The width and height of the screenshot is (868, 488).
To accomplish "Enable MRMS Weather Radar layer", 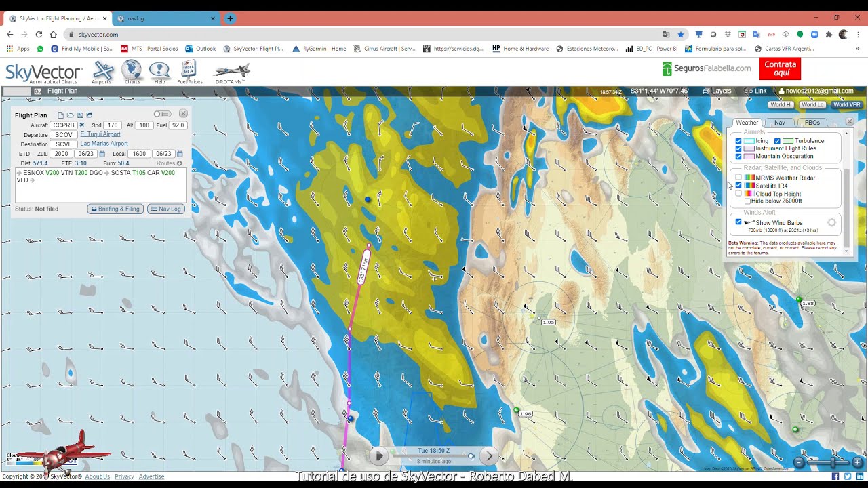I will 738,178.
